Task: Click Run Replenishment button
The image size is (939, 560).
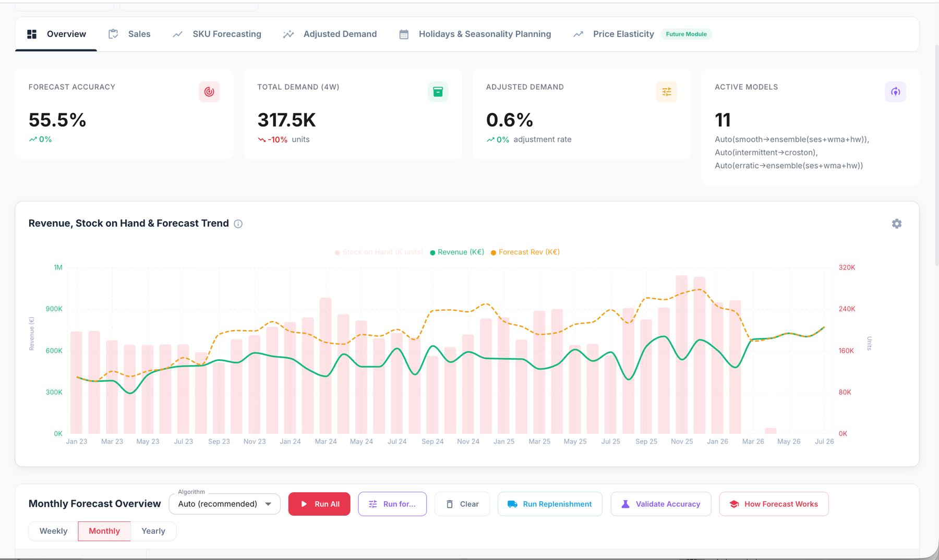Action: coord(550,504)
